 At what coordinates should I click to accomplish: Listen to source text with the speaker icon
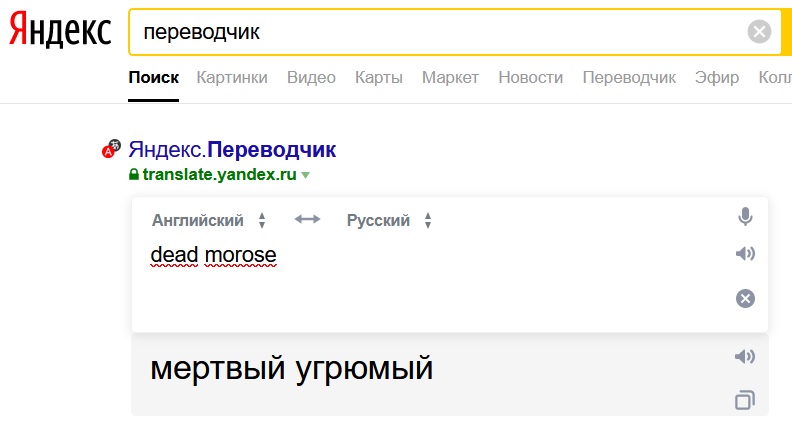[x=745, y=253]
